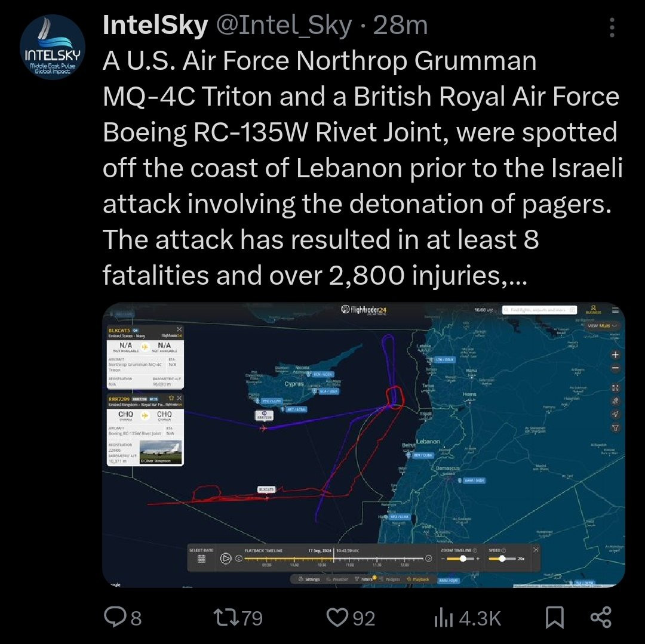This screenshot has width=645, height=644.
Task: Expand the View dropdown on map
Action: (602, 325)
